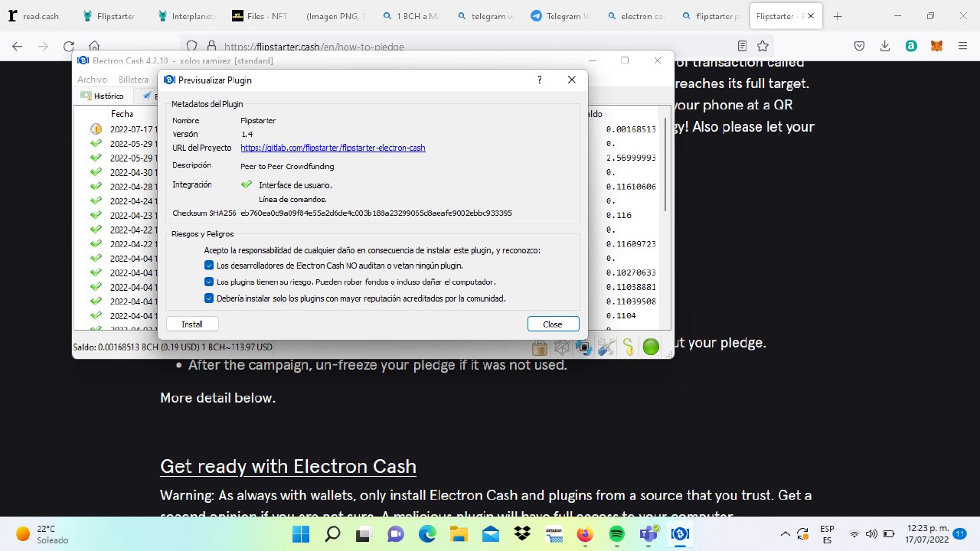
Task: Toggle Firefox reader view icon
Action: (x=742, y=46)
